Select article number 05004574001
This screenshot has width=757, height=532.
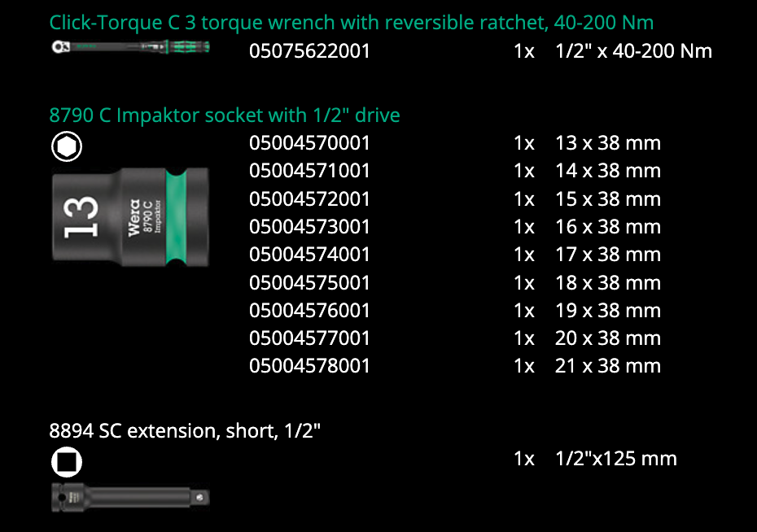[309, 255]
